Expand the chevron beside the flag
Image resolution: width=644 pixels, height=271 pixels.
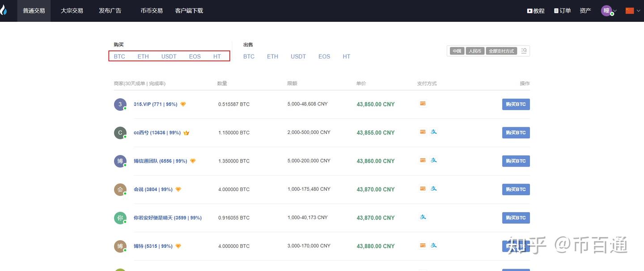tap(638, 11)
